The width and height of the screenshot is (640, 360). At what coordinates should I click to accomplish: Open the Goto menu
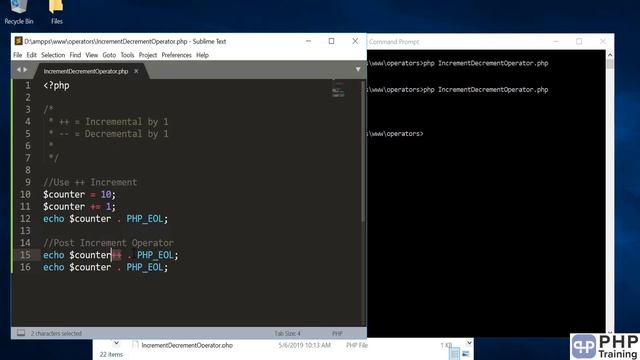(109, 55)
